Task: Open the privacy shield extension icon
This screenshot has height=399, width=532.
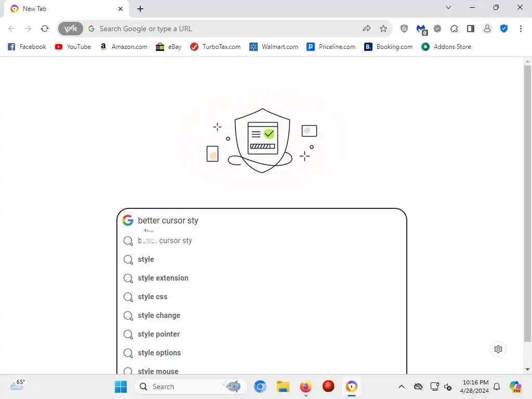Action: tap(404, 29)
